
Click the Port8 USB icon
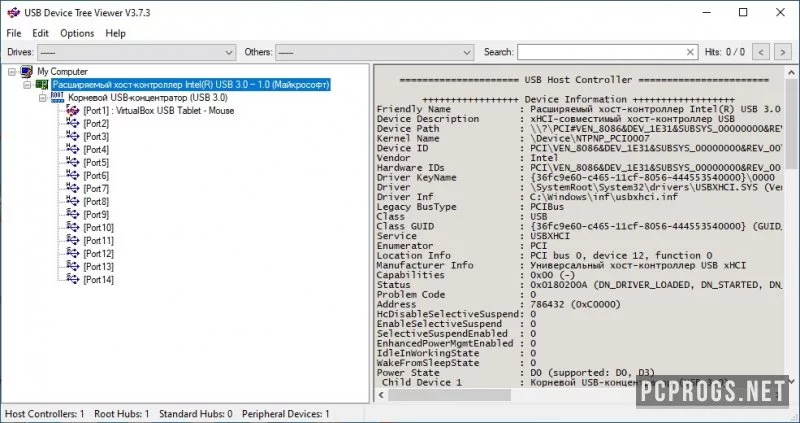click(x=73, y=202)
